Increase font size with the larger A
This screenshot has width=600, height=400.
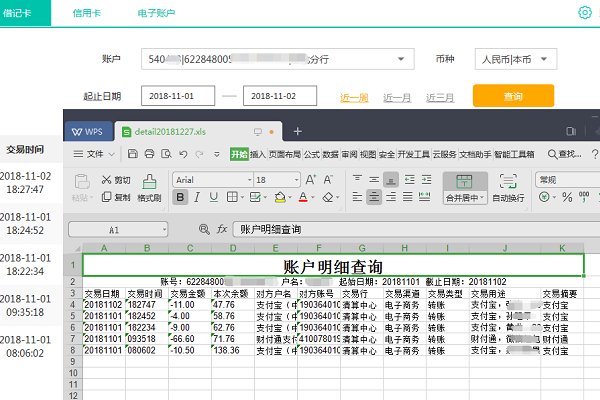(x=310, y=180)
